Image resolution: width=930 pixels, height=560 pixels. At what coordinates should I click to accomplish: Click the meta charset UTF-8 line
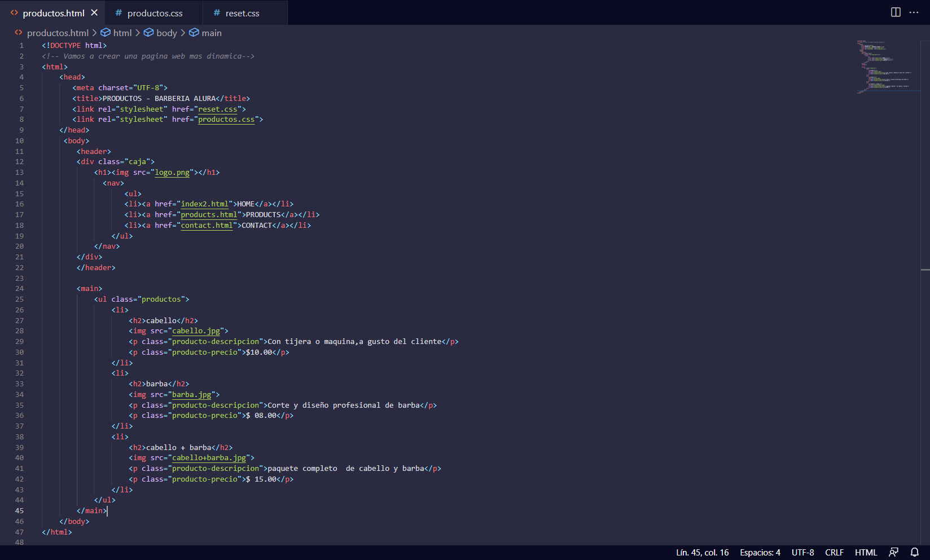click(120, 88)
